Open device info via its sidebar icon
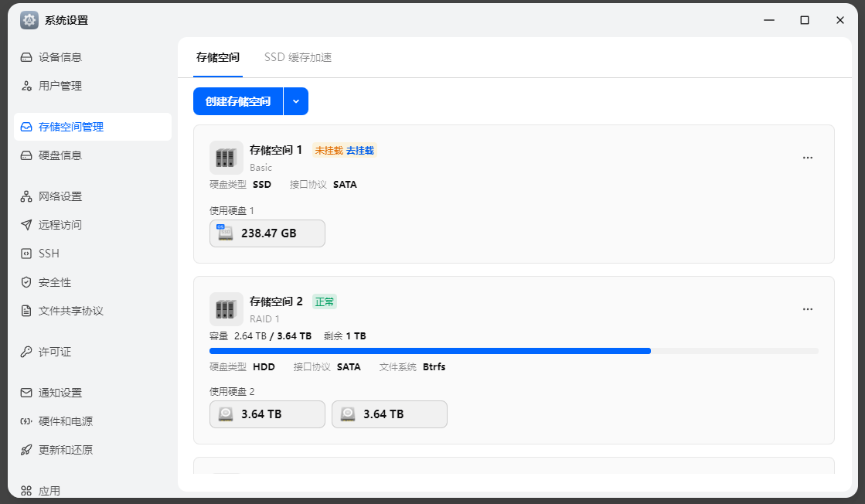This screenshot has width=865, height=504. (26, 57)
